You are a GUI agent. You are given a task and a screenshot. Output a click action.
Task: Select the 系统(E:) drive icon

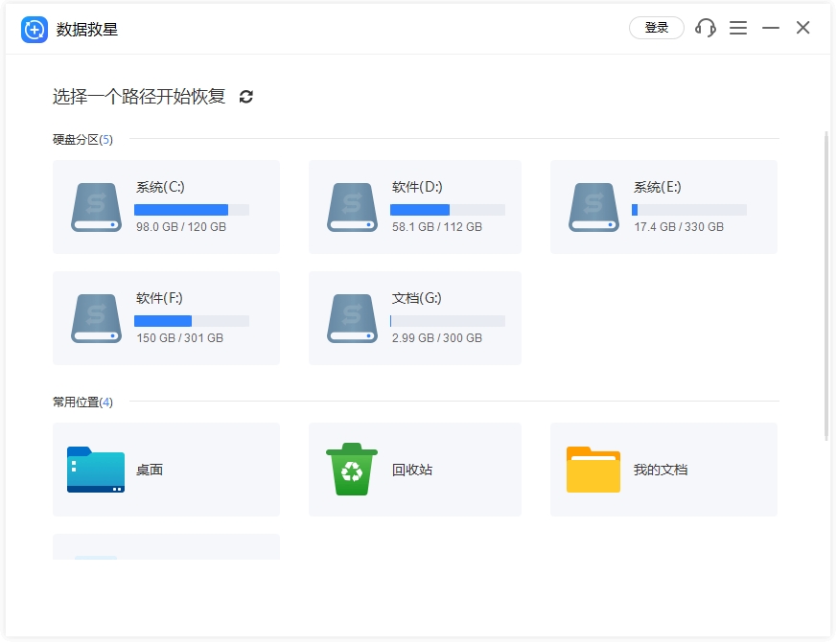click(x=593, y=207)
